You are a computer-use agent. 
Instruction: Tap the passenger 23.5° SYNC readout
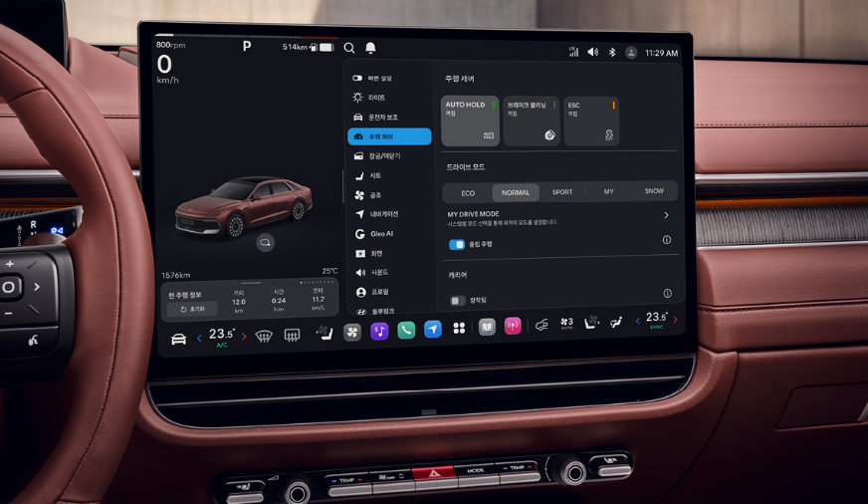coord(657,320)
